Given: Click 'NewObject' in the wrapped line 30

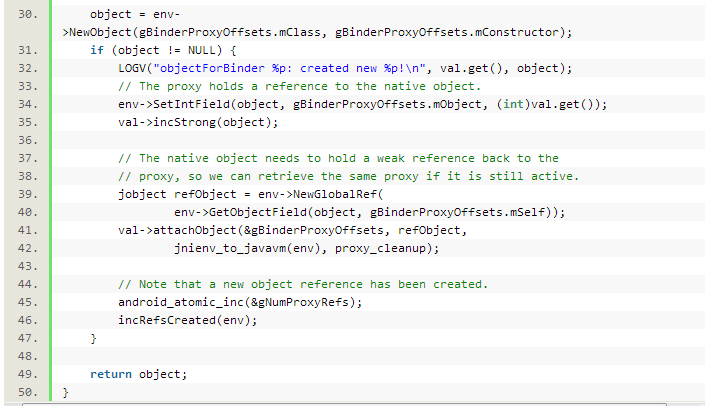Looking at the screenshot, I should tap(100, 32).
